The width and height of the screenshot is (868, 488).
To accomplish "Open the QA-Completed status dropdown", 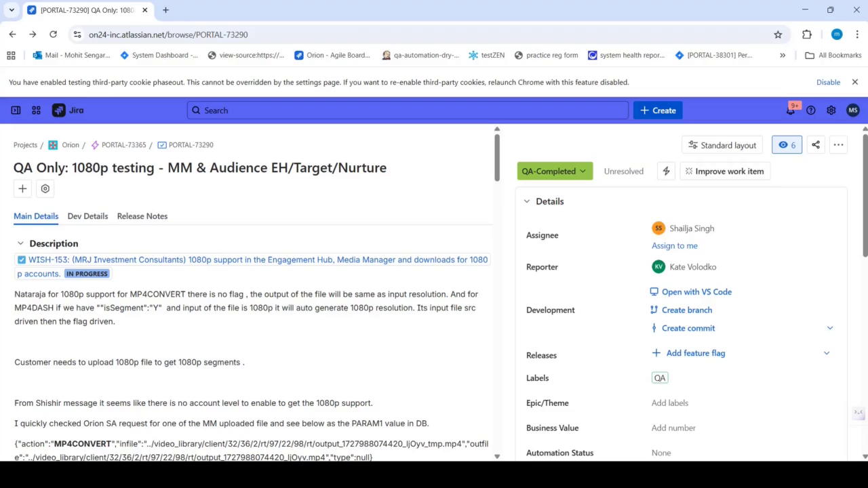I will pyautogui.click(x=555, y=171).
